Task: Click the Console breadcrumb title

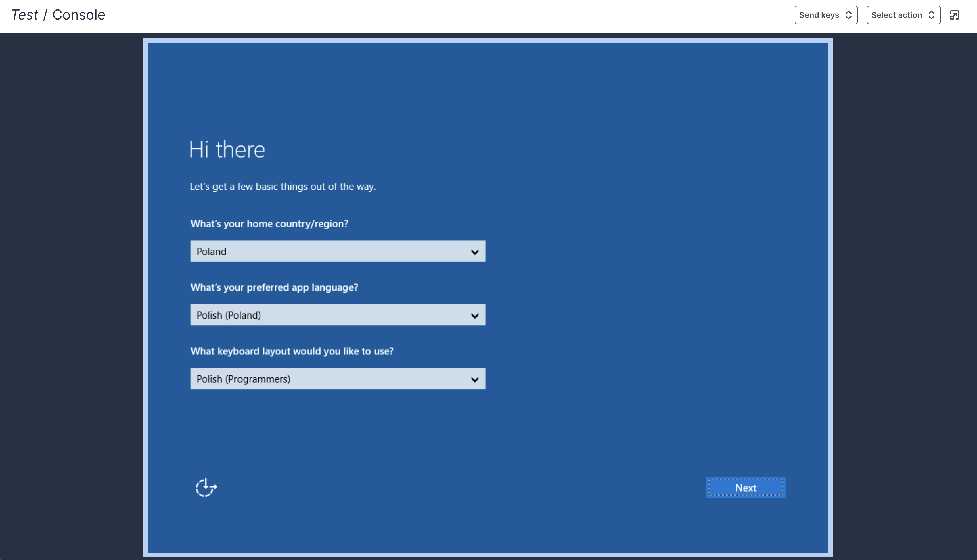Action: click(x=78, y=15)
